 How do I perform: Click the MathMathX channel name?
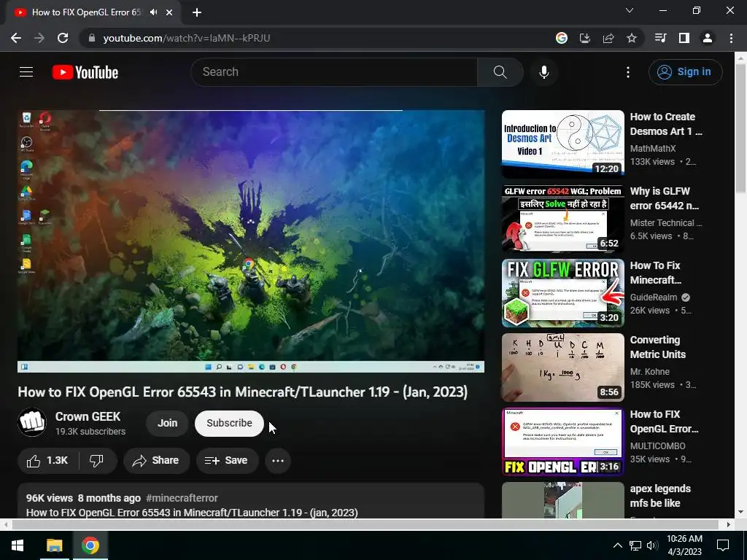tap(653, 149)
